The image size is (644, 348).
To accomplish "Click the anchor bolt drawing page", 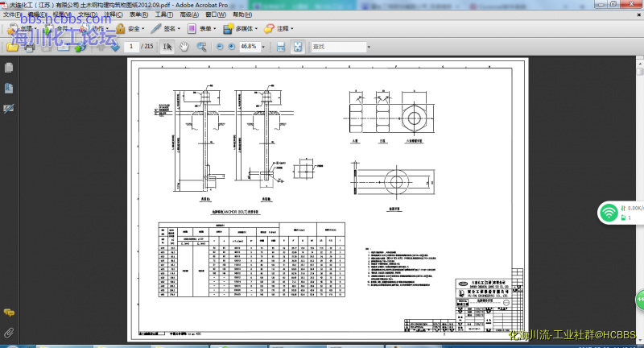I will point(328,200).
